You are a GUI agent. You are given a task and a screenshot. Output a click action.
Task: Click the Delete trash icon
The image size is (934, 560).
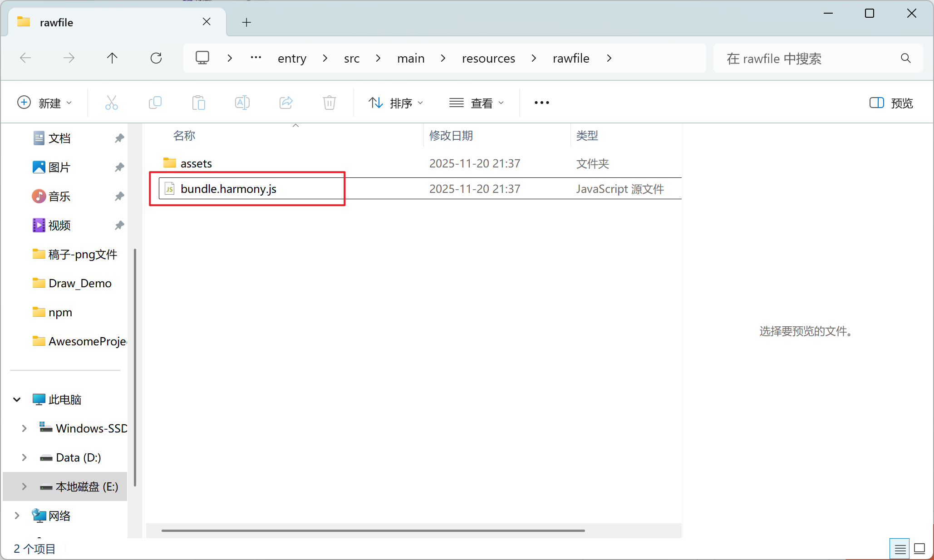[329, 103]
